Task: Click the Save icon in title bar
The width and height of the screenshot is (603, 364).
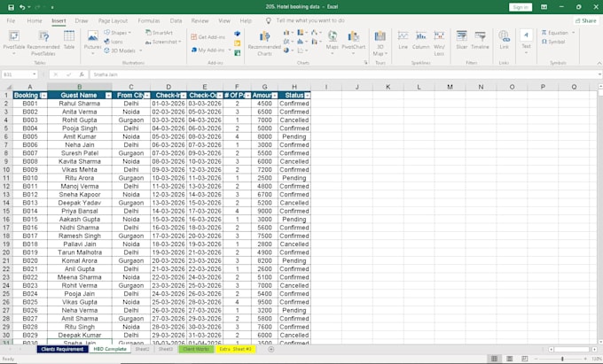Action: click(11, 7)
